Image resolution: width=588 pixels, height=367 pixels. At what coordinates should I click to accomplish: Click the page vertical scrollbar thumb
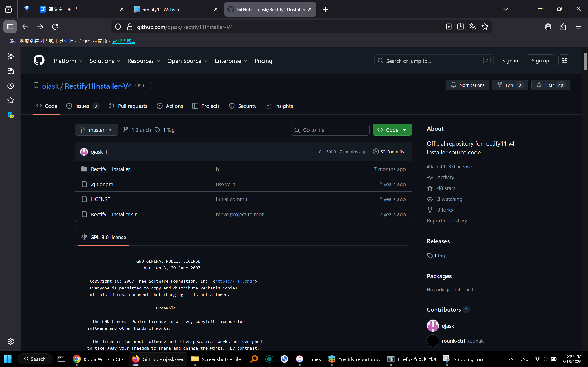click(585, 62)
